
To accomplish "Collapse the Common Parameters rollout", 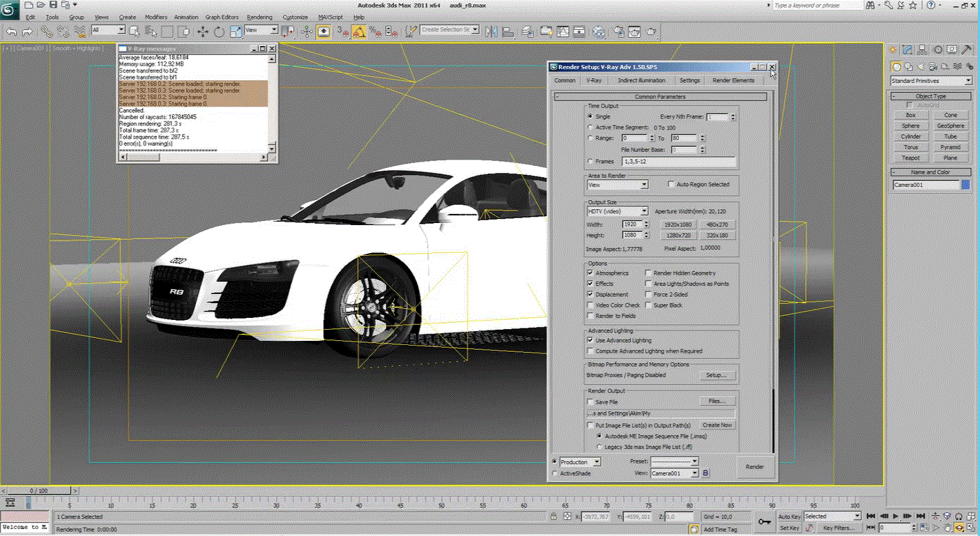I will click(x=660, y=97).
